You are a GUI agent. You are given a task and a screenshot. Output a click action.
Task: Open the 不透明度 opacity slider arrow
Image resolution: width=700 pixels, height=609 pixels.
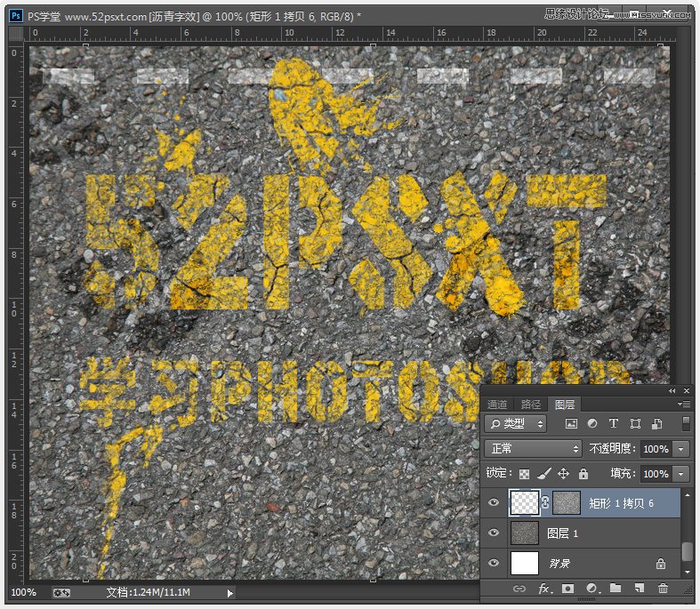680,449
